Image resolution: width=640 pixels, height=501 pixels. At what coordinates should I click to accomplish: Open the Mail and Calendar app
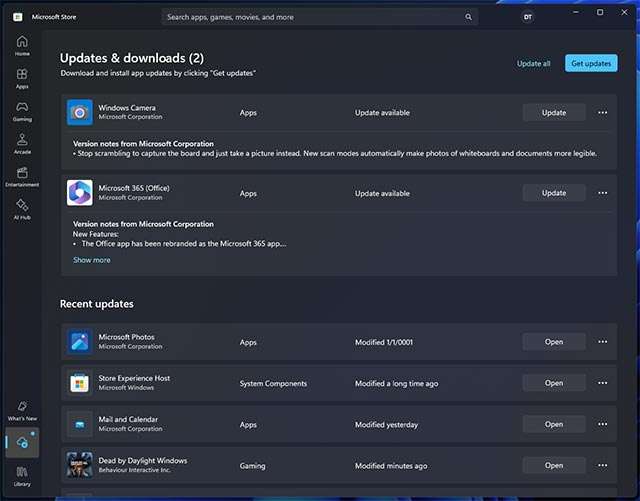554,424
